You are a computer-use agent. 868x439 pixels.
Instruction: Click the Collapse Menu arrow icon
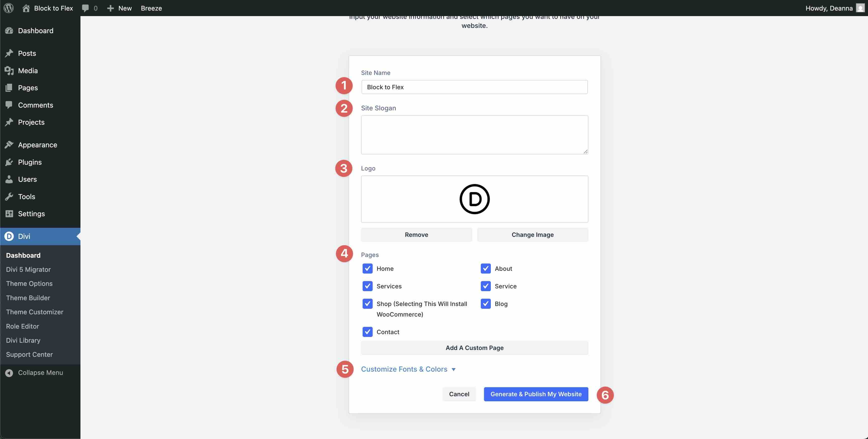tap(9, 373)
